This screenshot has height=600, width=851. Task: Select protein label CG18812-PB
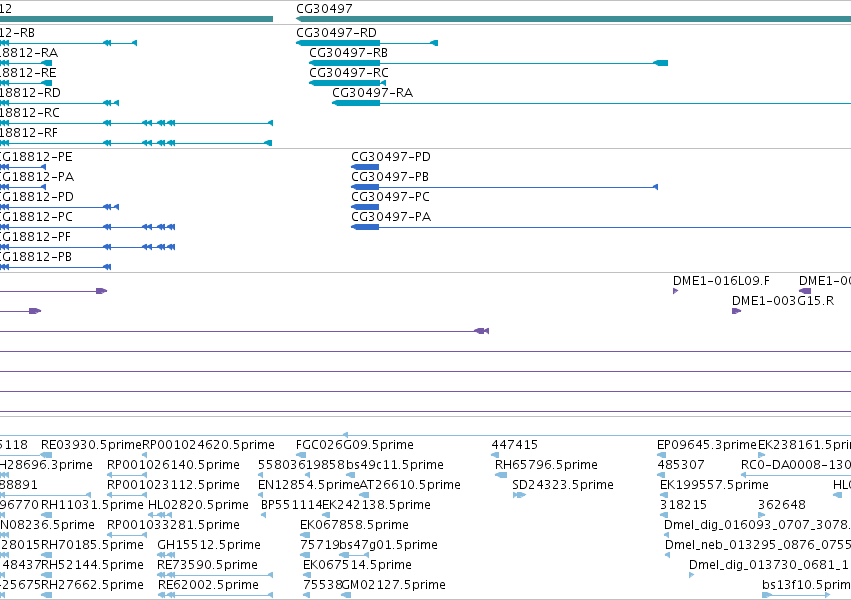point(36,257)
